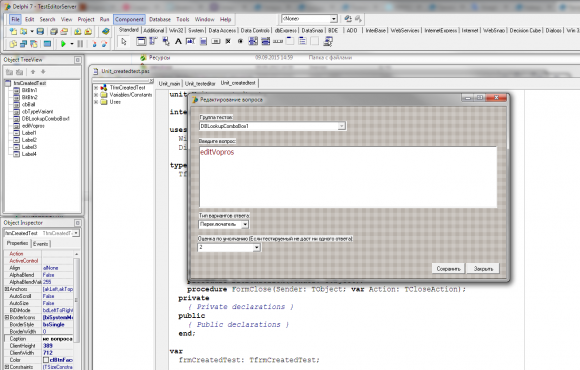
Task: Expand the TfrmCreatedTest node in code explorer
Action: pyautogui.click(x=96, y=88)
